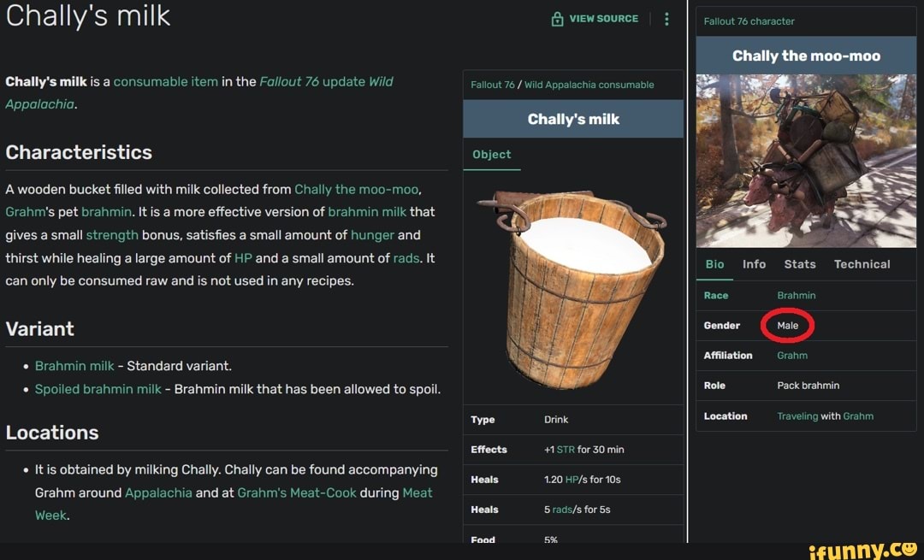Click the STR effect link
This screenshot has width=924, height=560.
(566, 450)
